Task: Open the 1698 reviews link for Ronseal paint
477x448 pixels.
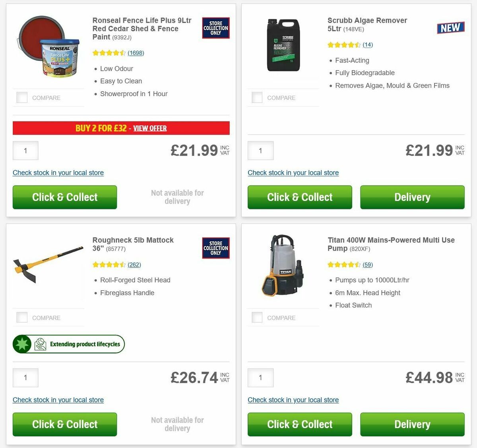Action: (x=136, y=53)
